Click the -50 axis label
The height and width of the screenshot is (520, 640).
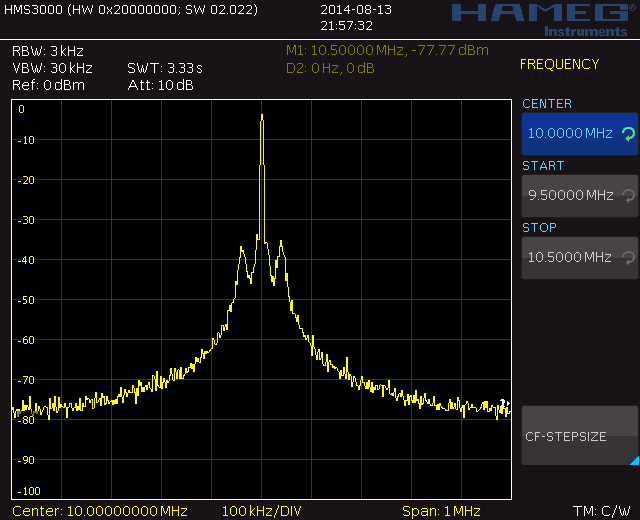(x=26, y=300)
